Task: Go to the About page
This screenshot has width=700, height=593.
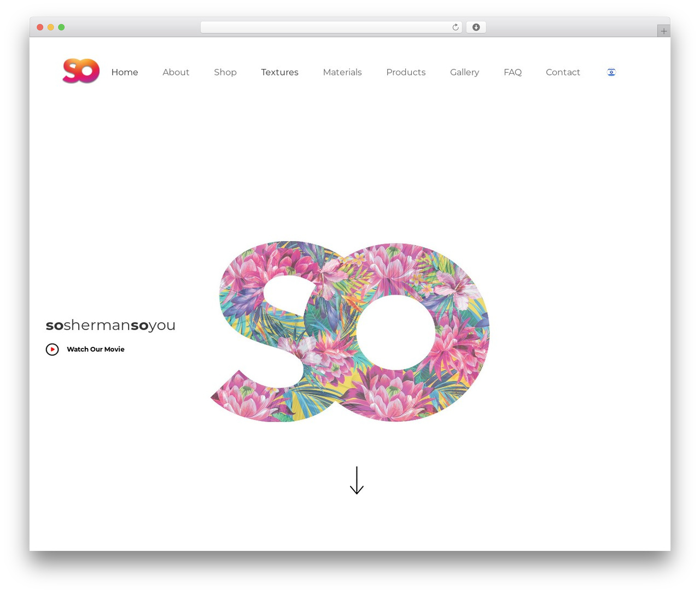Action: (x=176, y=72)
